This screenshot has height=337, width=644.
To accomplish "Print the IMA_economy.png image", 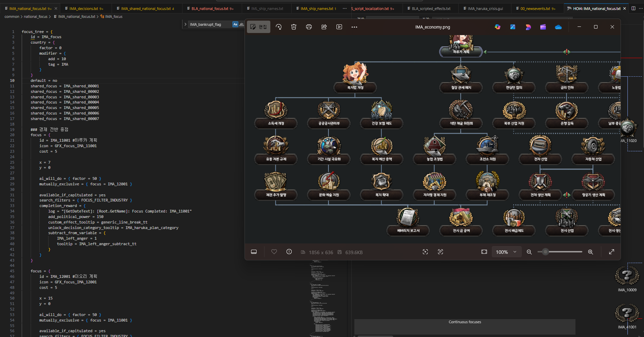I will pos(309,27).
